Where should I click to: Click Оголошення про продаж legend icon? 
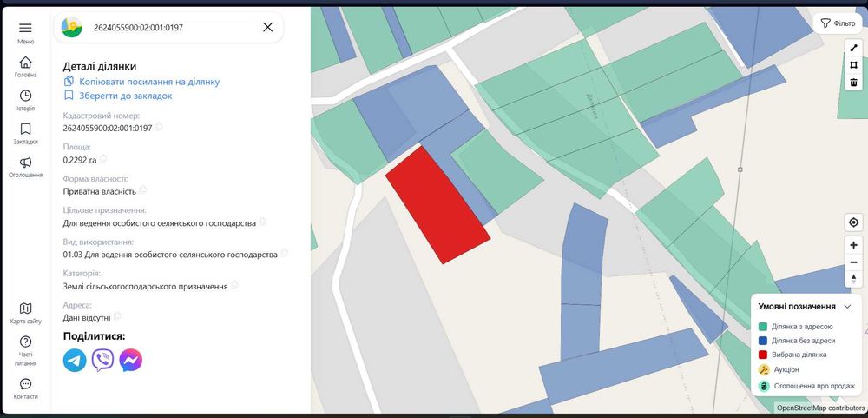coord(764,387)
